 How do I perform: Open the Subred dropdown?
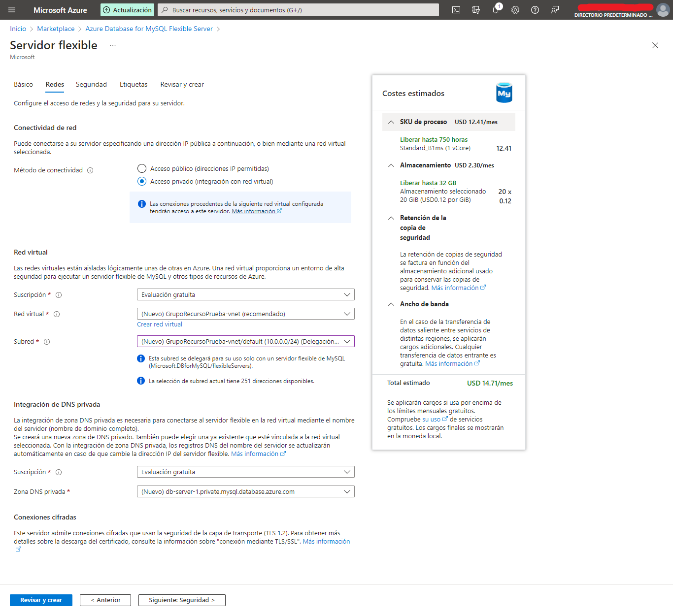tap(246, 341)
